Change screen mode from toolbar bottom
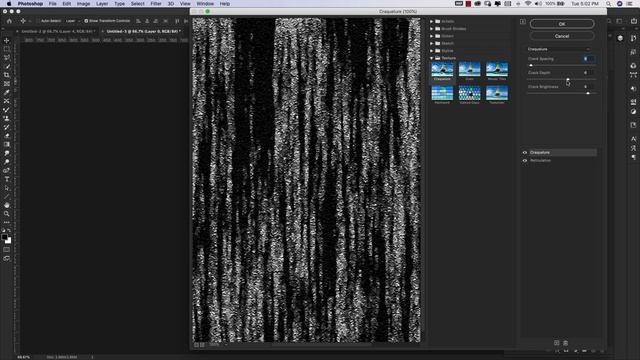640x360 pixels. click(x=7, y=258)
